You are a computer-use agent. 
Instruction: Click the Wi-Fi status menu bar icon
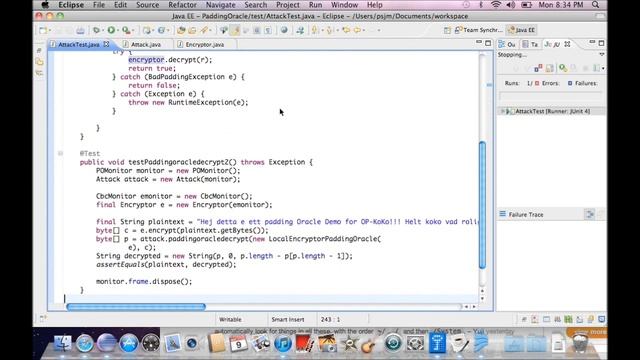click(496, 5)
